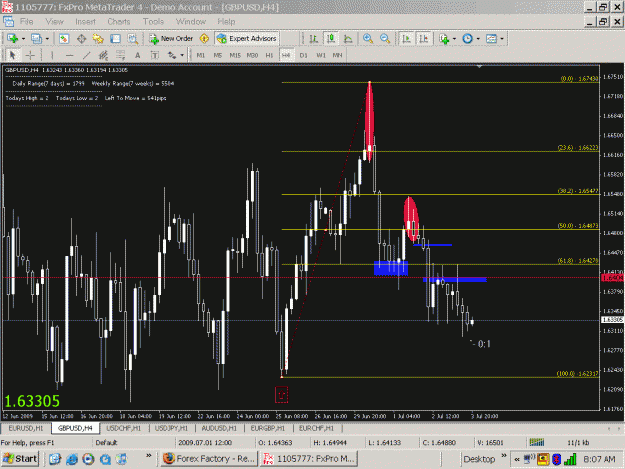625x469 pixels.
Task: Open the Tools menu
Action: [x=153, y=22]
